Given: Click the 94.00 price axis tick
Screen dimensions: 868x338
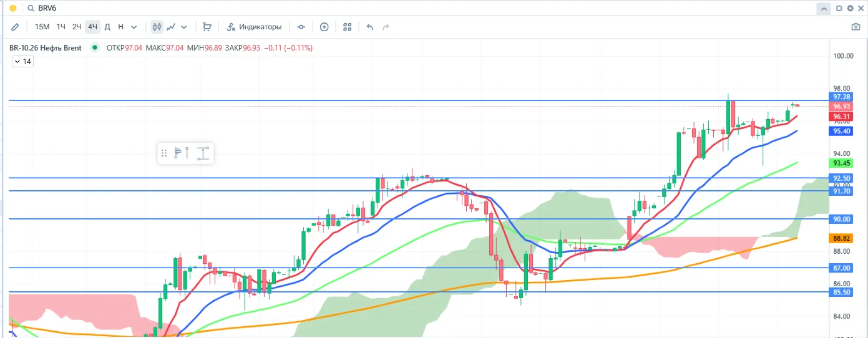Looking at the screenshot, I should coord(843,153).
